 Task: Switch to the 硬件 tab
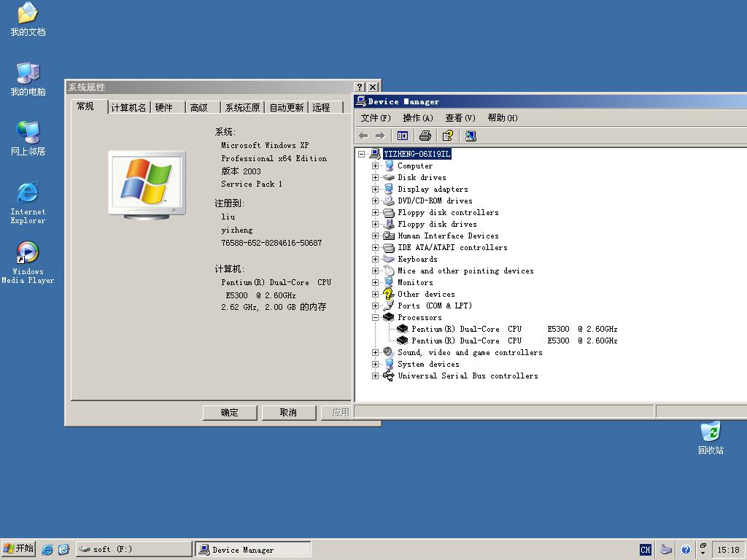tap(164, 108)
